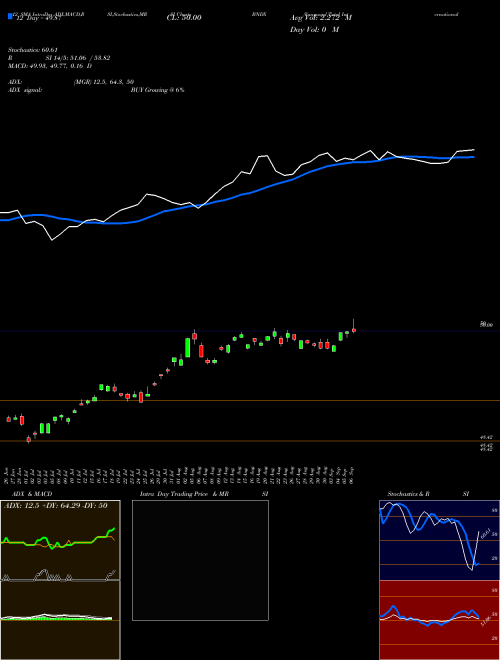500x660 pixels.
Task: Open the MACD histogram panel at bottom left
Action: point(60,620)
